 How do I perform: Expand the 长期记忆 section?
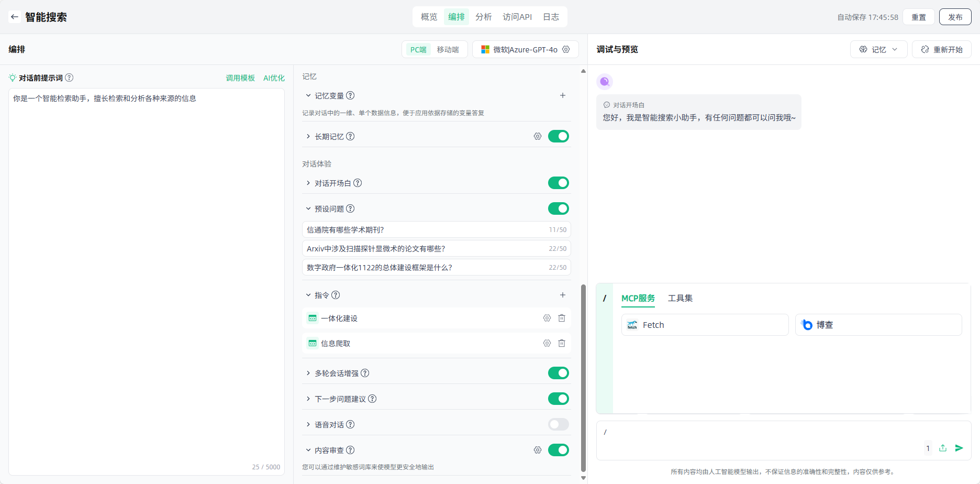(308, 136)
